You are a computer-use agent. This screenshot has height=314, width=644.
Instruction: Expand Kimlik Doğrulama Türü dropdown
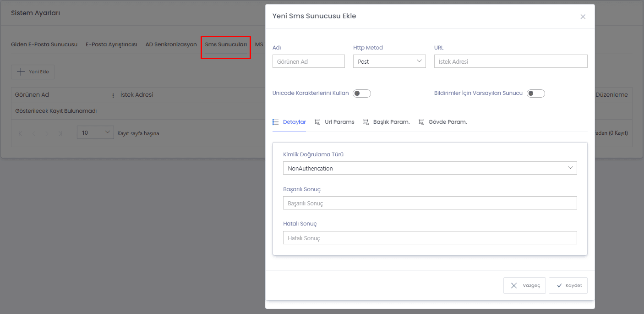[430, 168]
